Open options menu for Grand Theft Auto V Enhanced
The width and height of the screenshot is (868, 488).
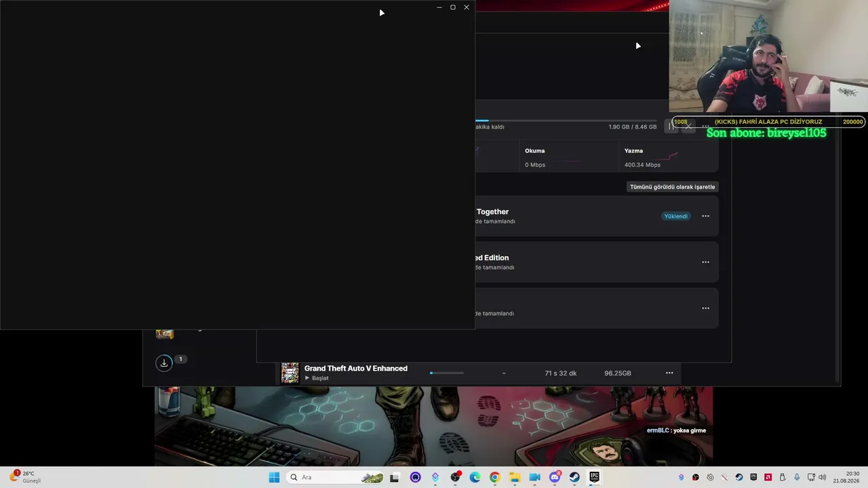pos(669,373)
